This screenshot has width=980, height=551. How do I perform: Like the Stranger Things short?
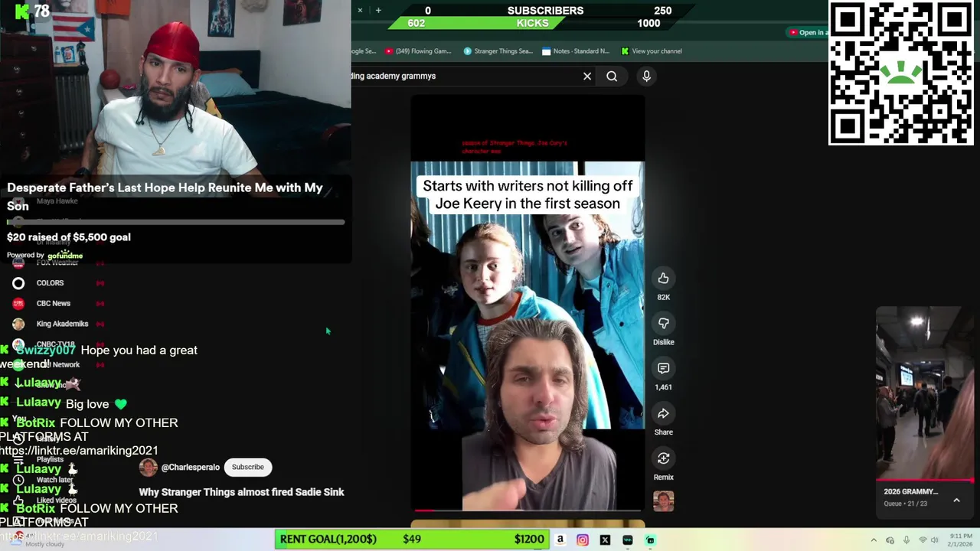(663, 279)
